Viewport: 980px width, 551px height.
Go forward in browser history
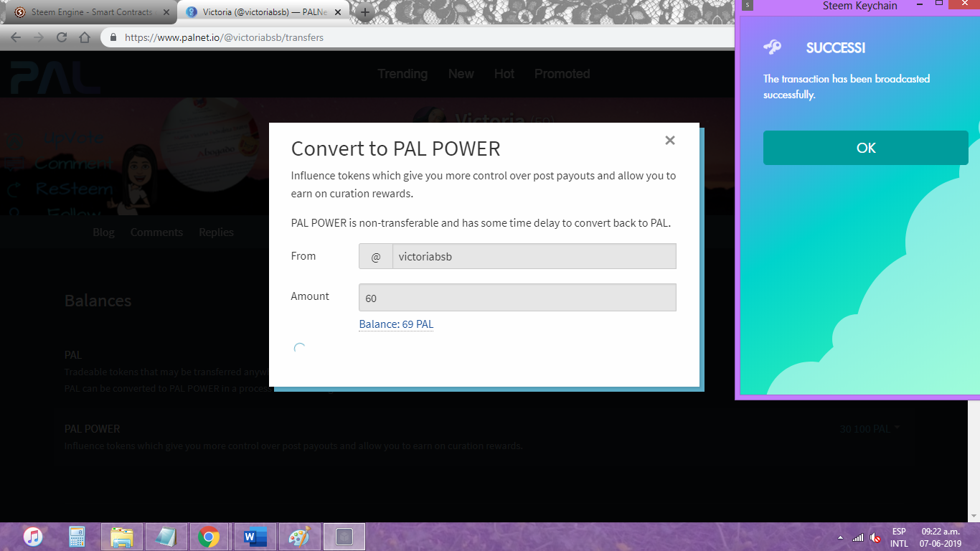(39, 37)
